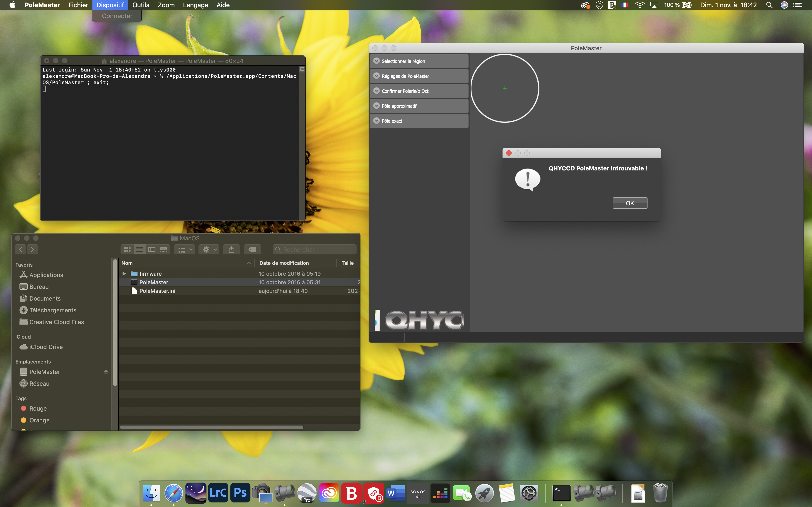Click the Finder horizontal scrollbar
Image resolution: width=812 pixels, height=507 pixels.
(x=211, y=427)
